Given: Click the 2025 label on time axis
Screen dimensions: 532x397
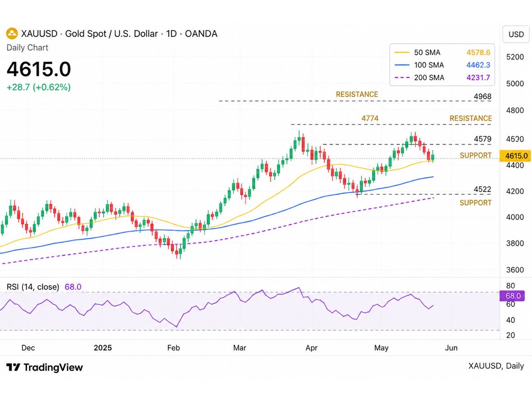Looking at the screenshot, I should 102,348.
